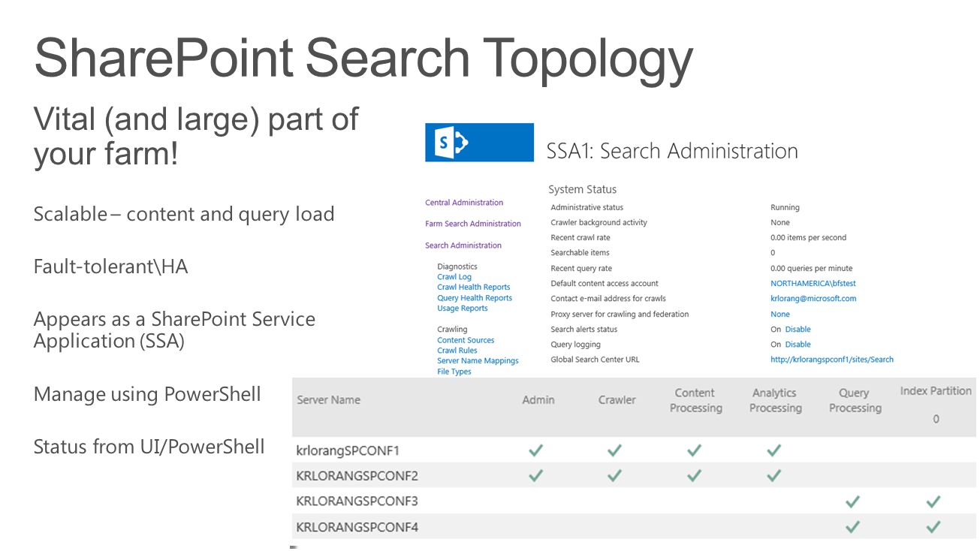Open Crawl Rules link
The height and width of the screenshot is (551, 980).
tap(457, 351)
